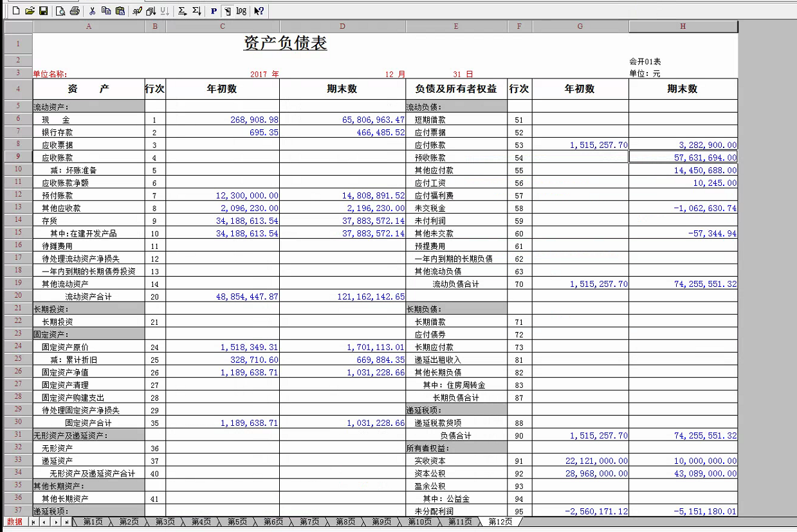797x532 pixels.
Task: Click the 资产负债表 title cell
Action: point(285,43)
